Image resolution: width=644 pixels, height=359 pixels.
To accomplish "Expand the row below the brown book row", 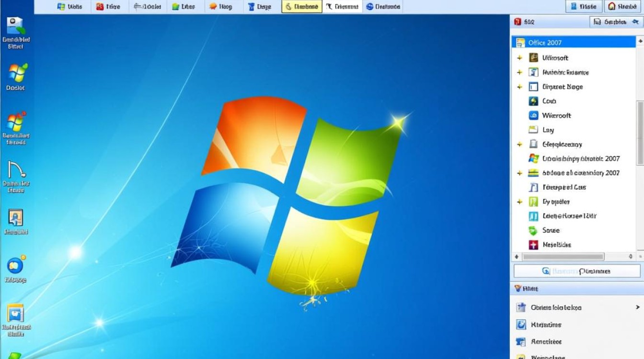I will click(519, 72).
